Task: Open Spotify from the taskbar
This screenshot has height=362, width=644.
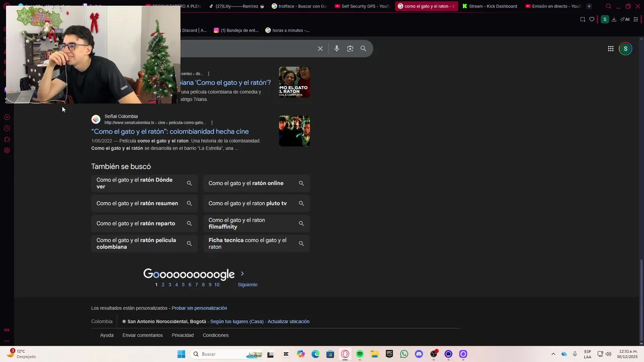Action: click(360, 354)
